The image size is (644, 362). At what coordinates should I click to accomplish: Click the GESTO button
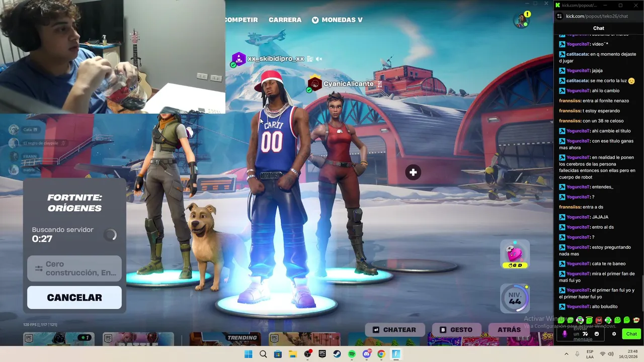point(456,330)
